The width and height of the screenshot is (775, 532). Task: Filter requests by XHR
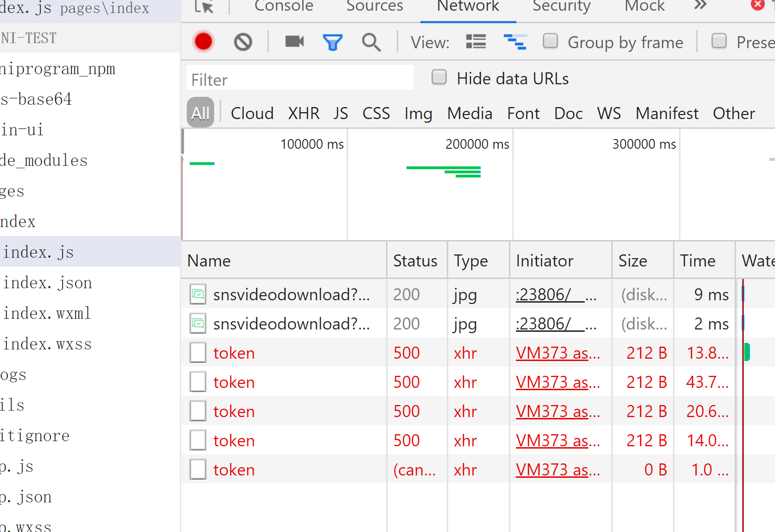pos(304,113)
